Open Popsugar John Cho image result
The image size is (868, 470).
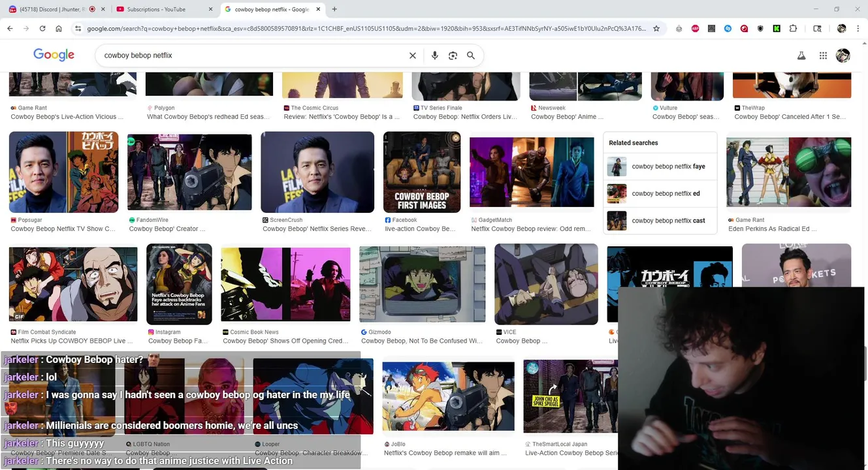click(64, 172)
